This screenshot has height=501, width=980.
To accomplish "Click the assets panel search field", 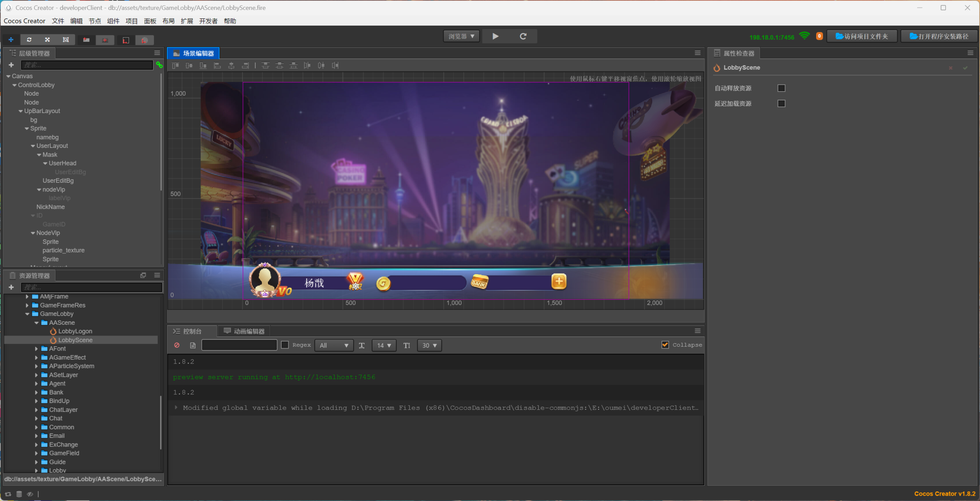I will coord(92,287).
